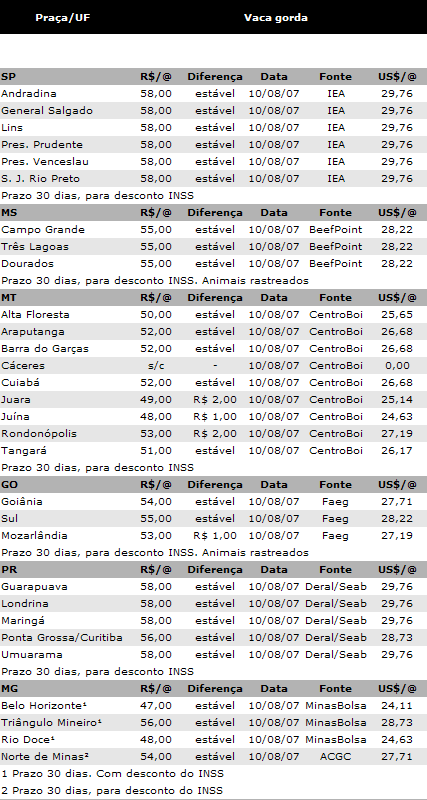Click Deral/Seab source for Londrina
Image resolution: width=427 pixels, height=800 pixels.
click(336, 604)
